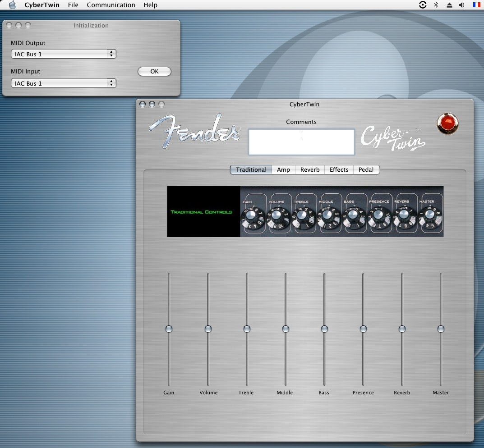Click the Master slider handle
This screenshot has height=448, width=484.
(441, 329)
